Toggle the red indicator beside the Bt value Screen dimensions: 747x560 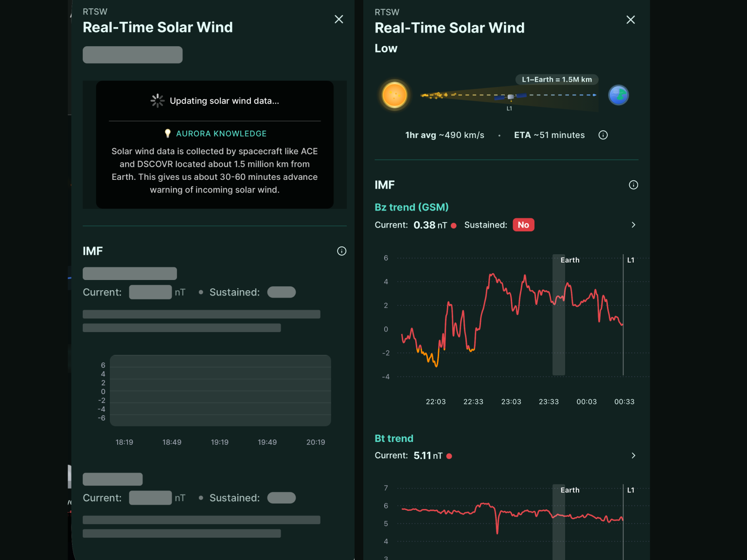tap(449, 456)
